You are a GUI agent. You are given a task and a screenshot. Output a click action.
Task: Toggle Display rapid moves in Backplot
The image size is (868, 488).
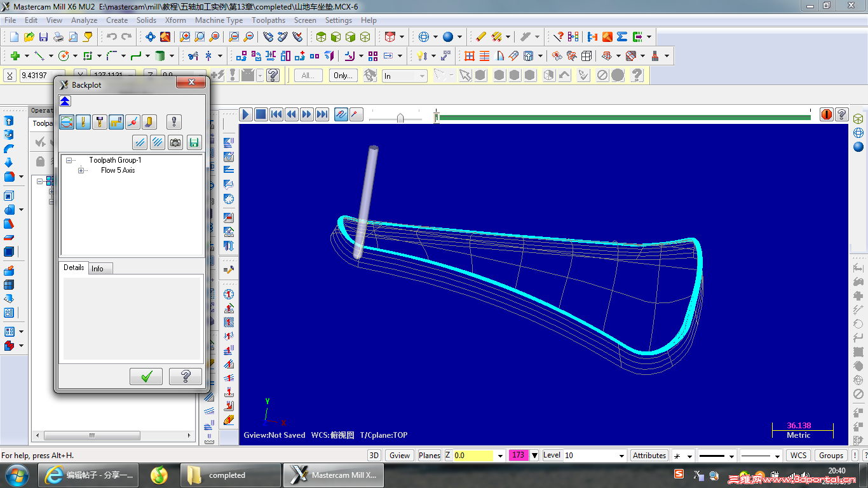coord(116,121)
